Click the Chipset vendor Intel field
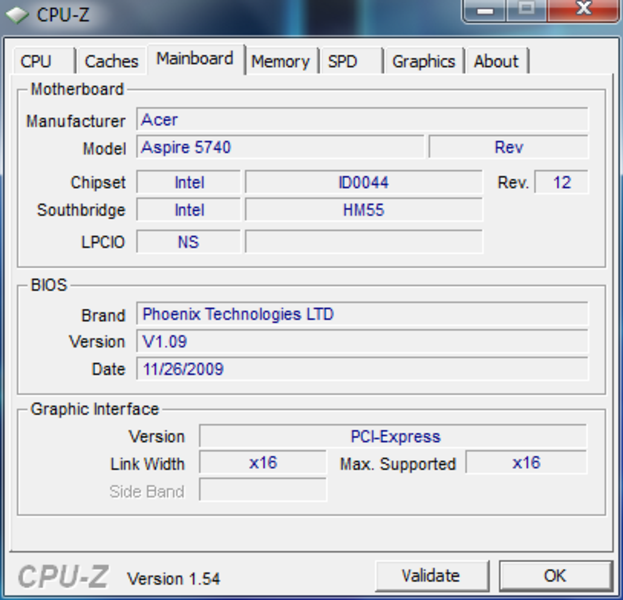623x600 pixels. tap(189, 182)
